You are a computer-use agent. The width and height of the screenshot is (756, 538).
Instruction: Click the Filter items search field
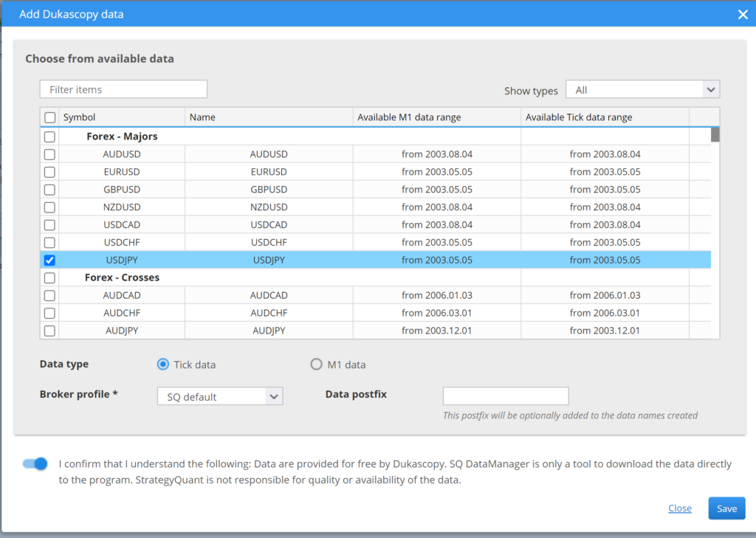(123, 89)
